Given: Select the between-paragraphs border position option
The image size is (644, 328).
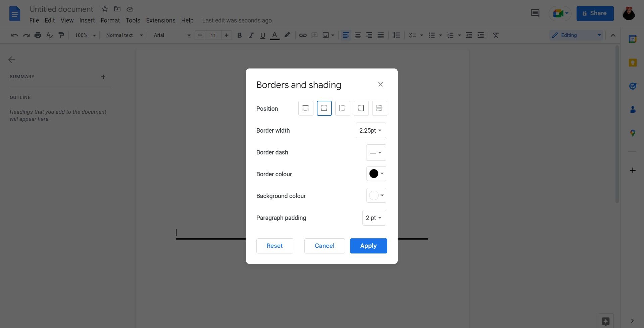Looking at the screenshot, I should [x=379, y=108].
